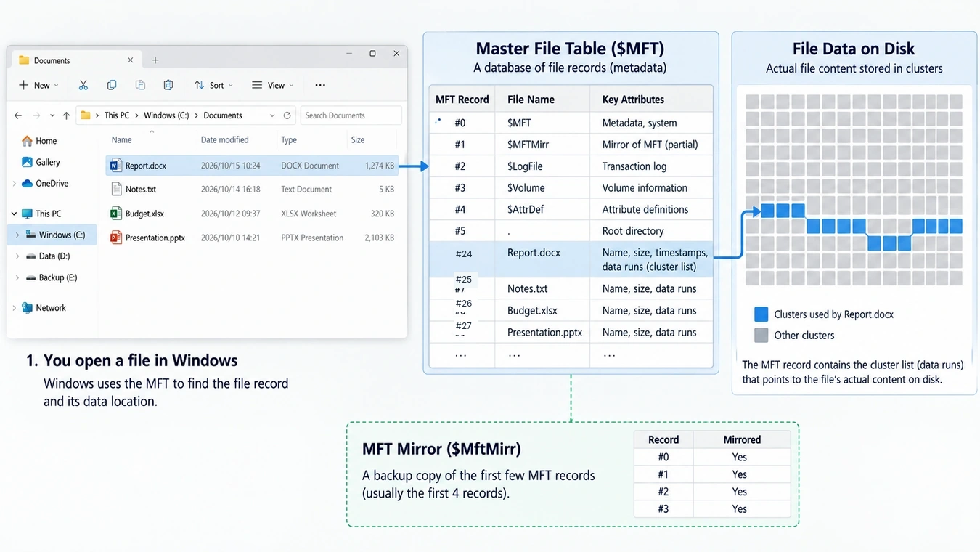
Task: Sort by the Date modified column header
Action: point(224,140)
